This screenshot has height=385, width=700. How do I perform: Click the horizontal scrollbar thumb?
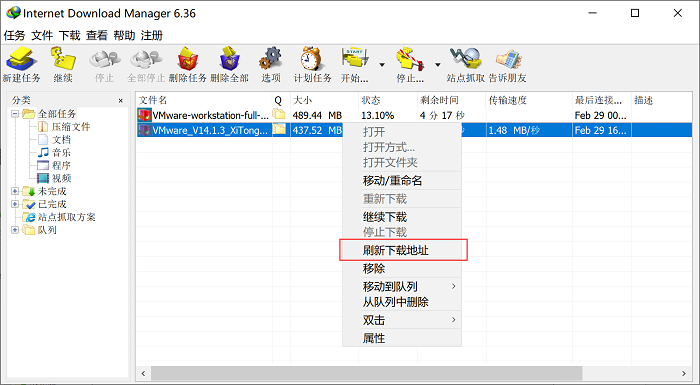coord(367,373)
